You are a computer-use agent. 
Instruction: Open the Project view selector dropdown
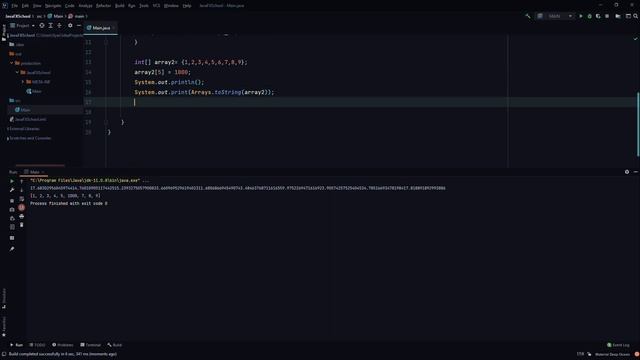point(22,25)
